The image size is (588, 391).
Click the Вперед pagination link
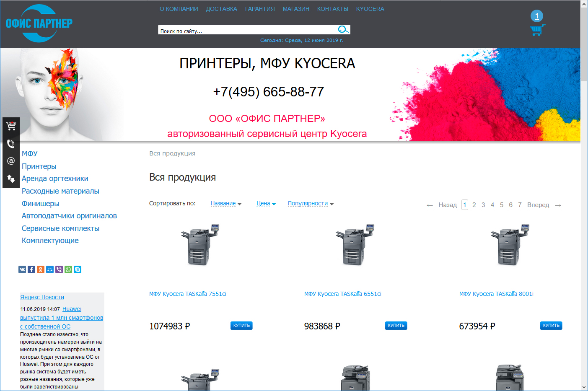coord(538,205)
